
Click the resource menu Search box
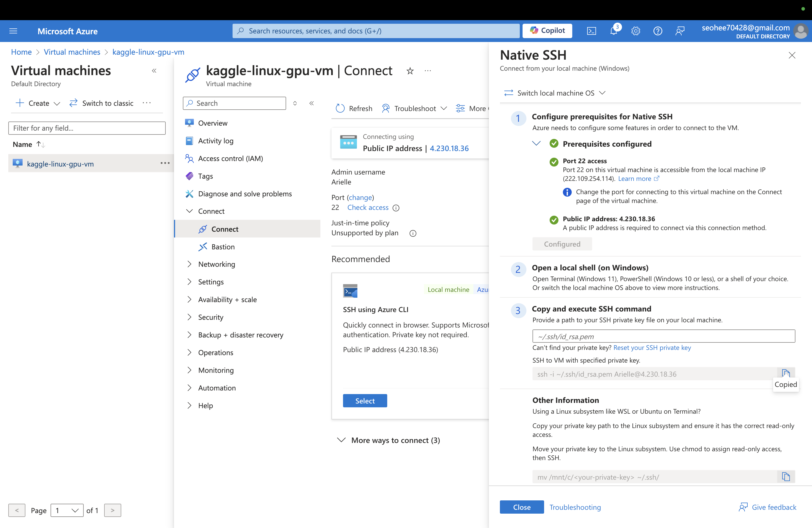[x=234, y=103]
